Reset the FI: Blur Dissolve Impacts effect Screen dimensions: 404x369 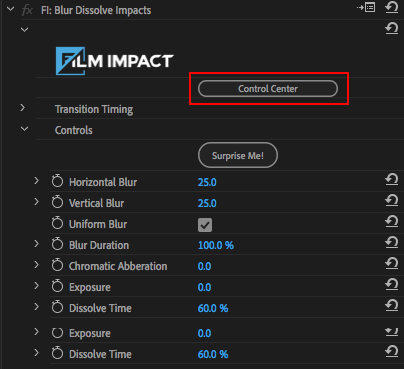click(392, 7)
